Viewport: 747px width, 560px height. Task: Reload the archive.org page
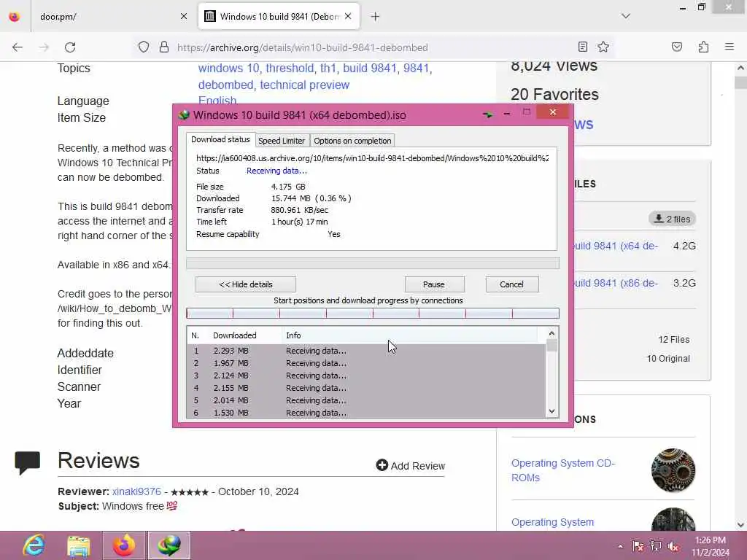pyautogui.click(x=70, y=47)
